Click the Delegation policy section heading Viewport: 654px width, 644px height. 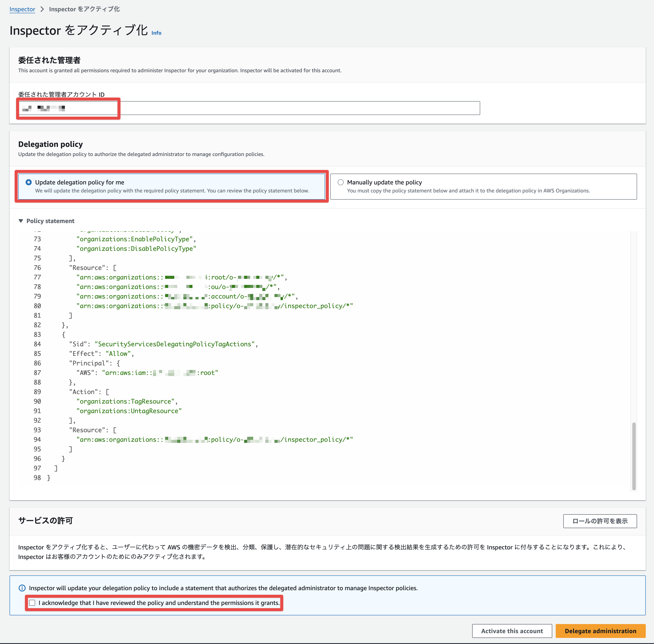click(50, 144)
